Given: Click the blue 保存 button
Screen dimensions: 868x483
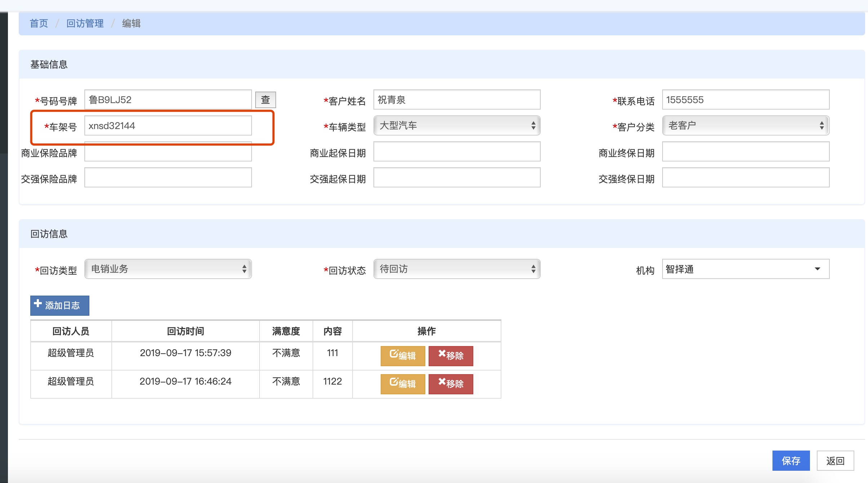Looking at the screenshot, I should (x=791, y=461).
